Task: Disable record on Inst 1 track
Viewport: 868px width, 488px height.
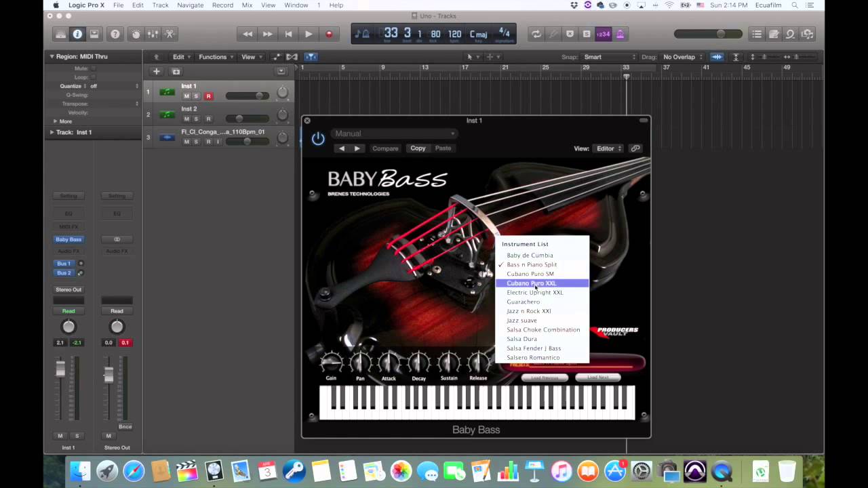Action: coord(208,96)
